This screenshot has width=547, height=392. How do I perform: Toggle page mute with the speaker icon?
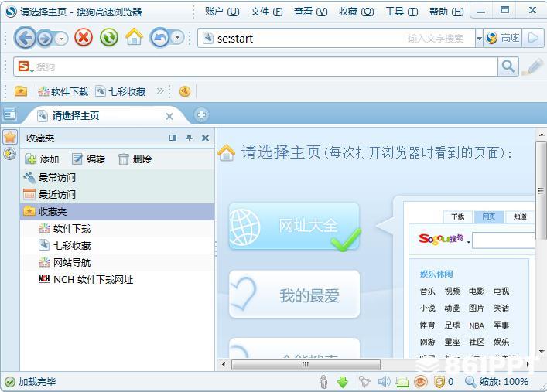pyautogui.click(x=384, y=381)
